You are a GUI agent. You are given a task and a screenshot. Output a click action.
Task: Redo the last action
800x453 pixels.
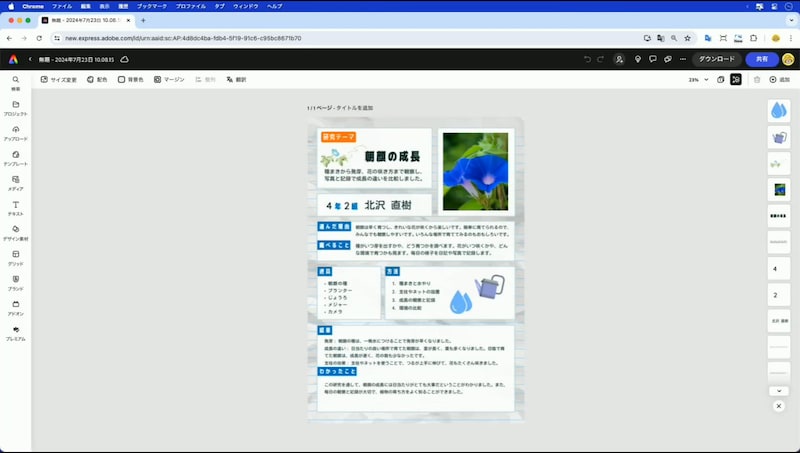tap(601, 59)
